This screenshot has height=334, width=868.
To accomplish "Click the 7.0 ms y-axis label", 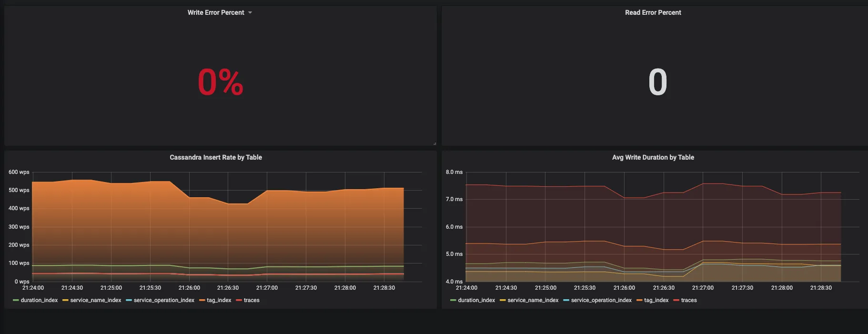I will click(454, 199).
